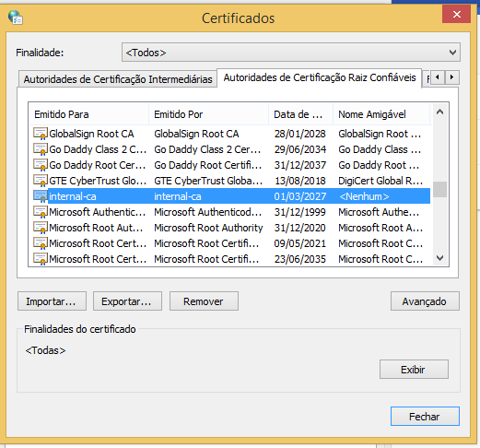Click the <Nenhum> friendly name cell

364,196
